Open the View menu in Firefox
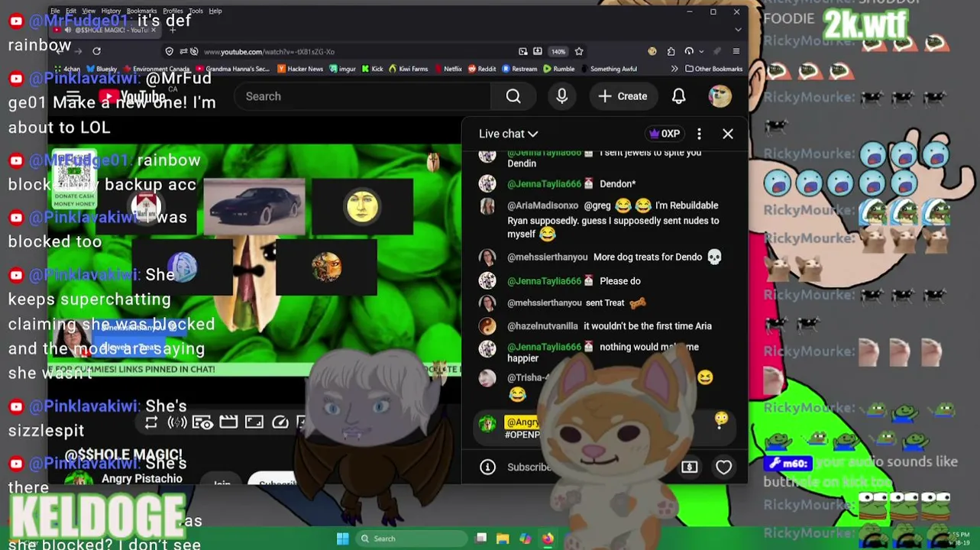The width and height of the screenshot is (980, 550). pyautogui.click(x=89, y=11)
